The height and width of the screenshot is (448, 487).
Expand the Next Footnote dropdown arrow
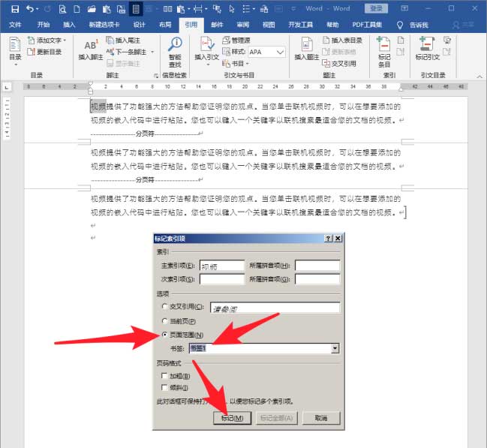(x=152, y=52)
